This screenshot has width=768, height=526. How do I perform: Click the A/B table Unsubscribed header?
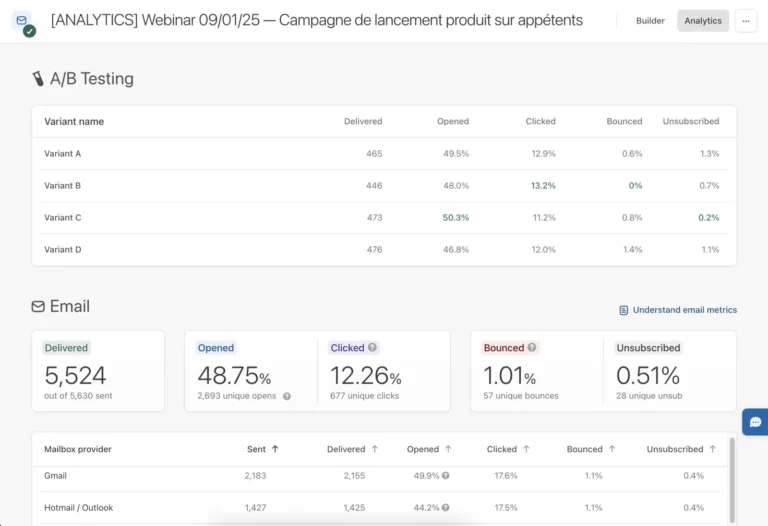pos(691,121)
